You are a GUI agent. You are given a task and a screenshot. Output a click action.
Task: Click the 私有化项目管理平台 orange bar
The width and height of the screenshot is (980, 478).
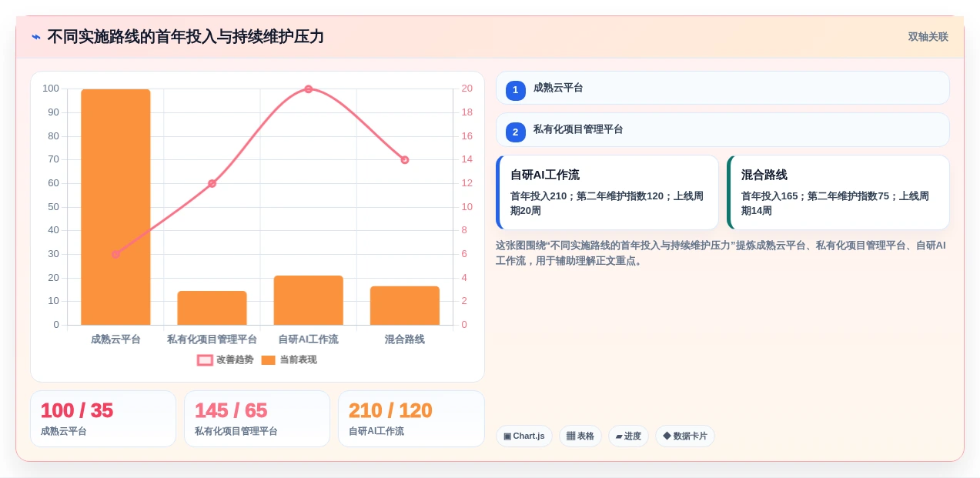(212, 308)
